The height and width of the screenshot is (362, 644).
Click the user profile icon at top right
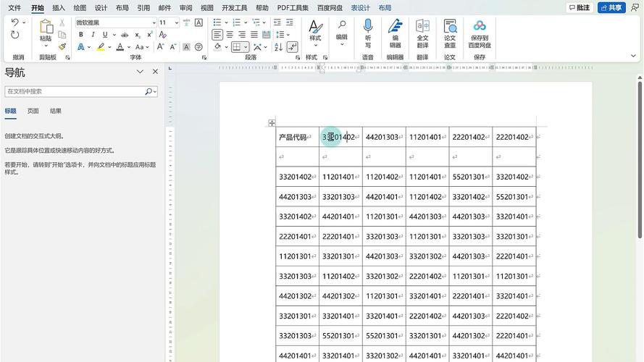pyautogui.click(x=635, y=7)
